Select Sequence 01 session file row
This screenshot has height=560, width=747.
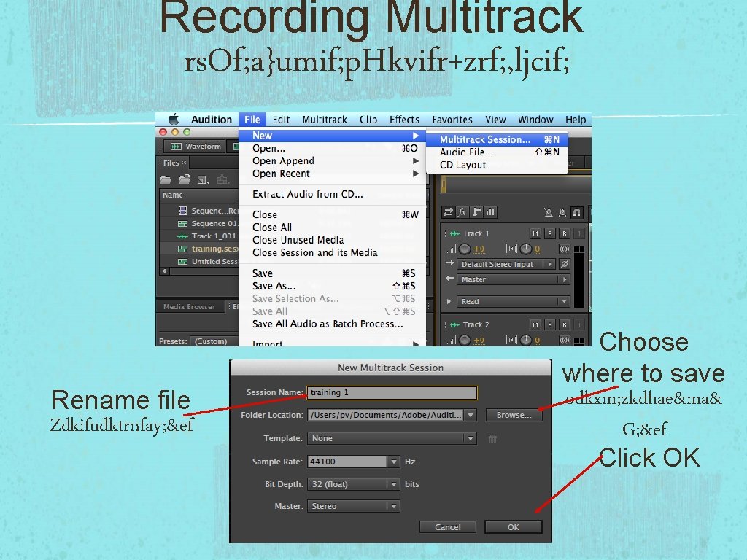[x=198, y=223]
